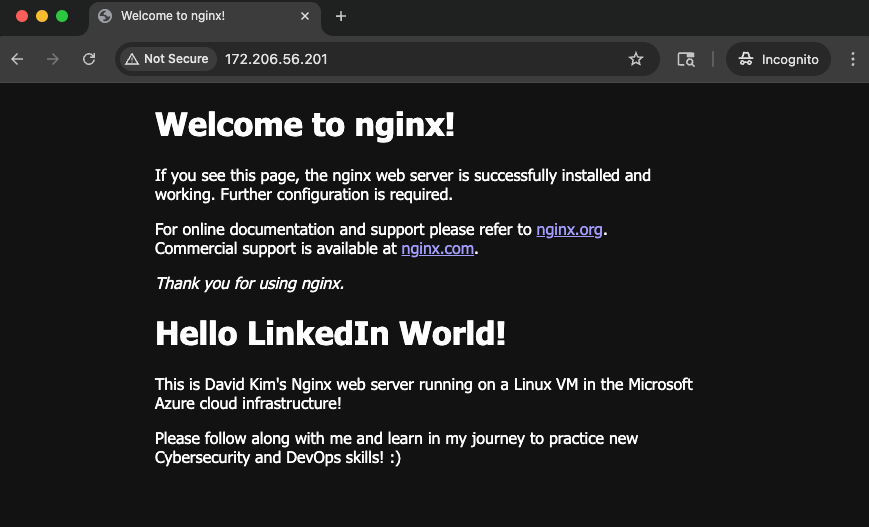Close the 'Welcome to nginx!' tab
Screen dimensions: 869x527
tap(305, 16)
